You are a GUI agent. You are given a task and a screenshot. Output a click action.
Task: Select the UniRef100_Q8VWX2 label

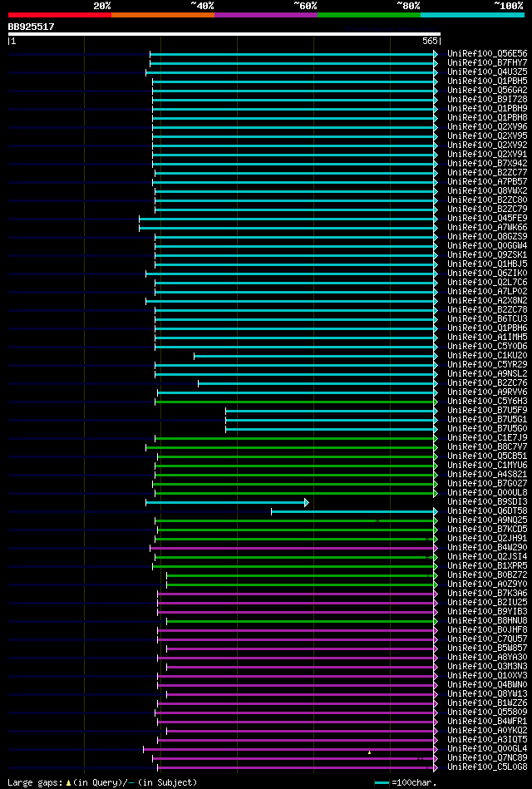click(x=488, y=190)
